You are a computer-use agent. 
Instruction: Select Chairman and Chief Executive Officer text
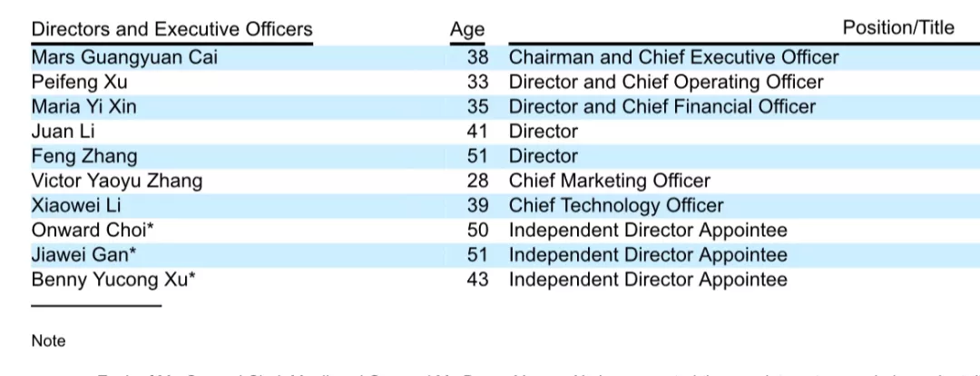(673, 57)
